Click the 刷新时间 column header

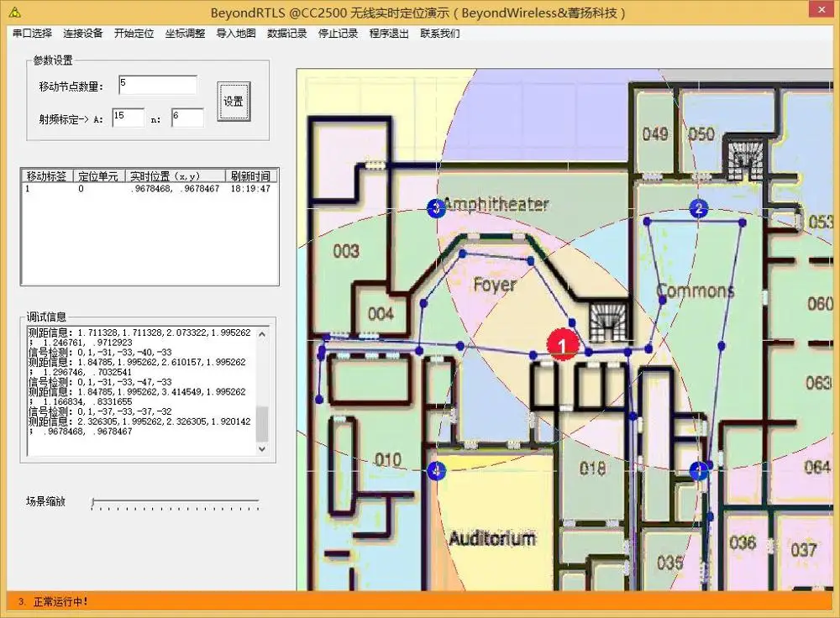[x=250, y=175]
